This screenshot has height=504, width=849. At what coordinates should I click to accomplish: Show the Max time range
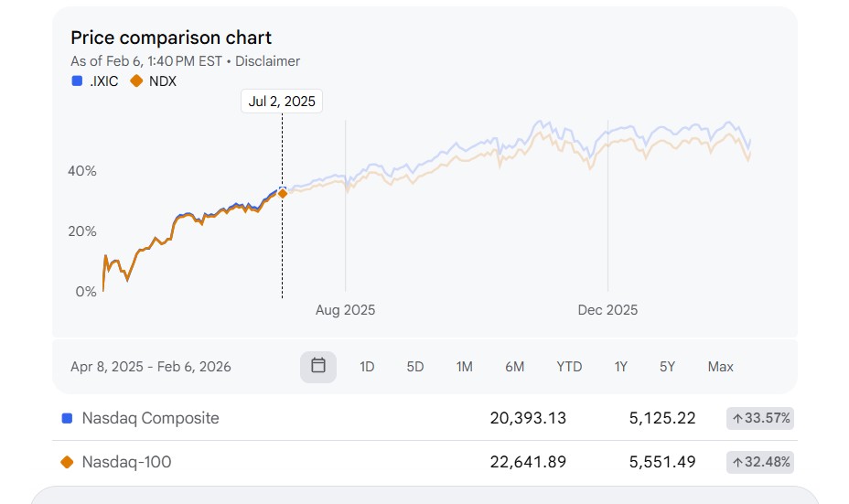[x=720, y=367]
